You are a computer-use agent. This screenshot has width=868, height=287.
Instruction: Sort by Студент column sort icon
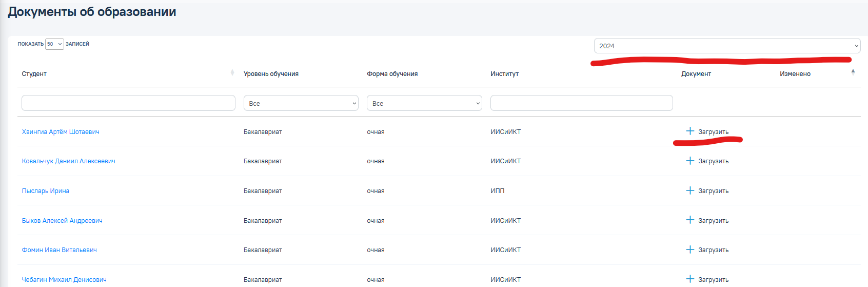[x=232, y=72]
